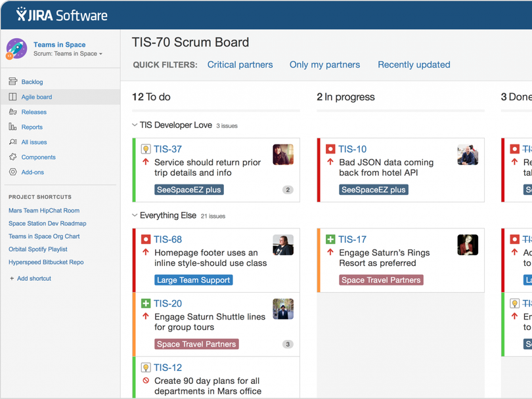Open Agile board in the sidebar
The image size is (532, 399).
[x=37, y=97]
